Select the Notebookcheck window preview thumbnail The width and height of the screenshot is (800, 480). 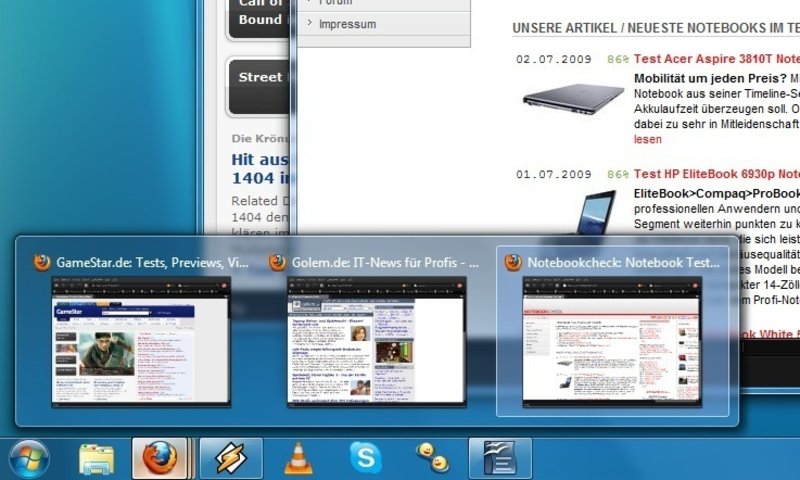(612, 342)
